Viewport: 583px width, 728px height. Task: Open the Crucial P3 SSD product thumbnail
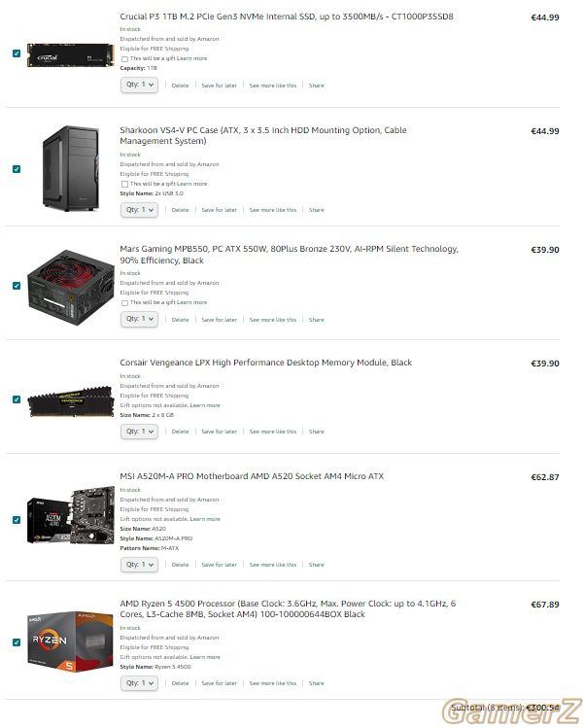(71, 55)
